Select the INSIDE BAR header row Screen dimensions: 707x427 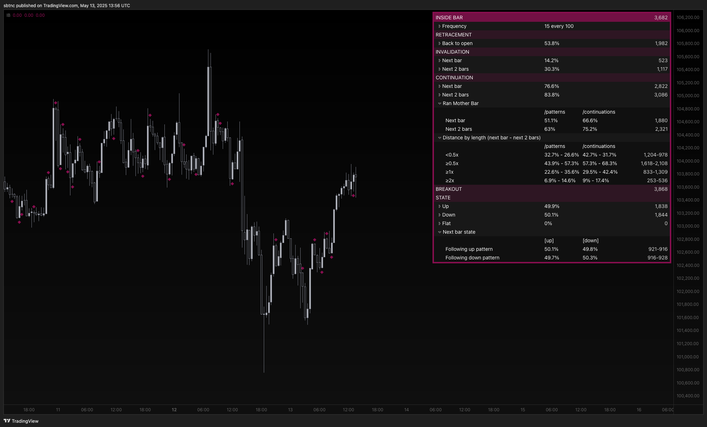[552, 17]
